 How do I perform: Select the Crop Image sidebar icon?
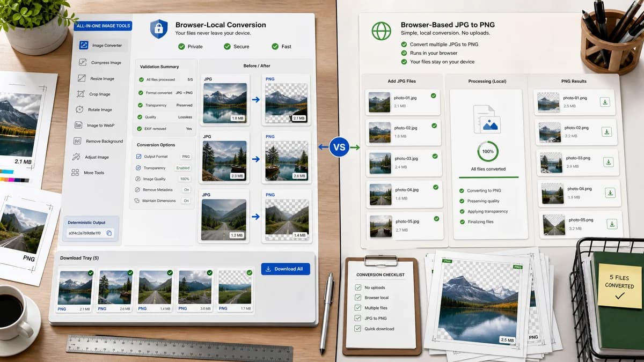click(80, 94)
